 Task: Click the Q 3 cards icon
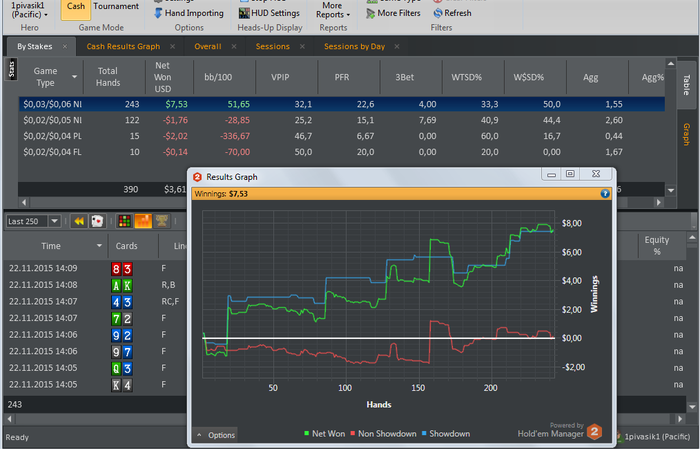tap(121, 368)
